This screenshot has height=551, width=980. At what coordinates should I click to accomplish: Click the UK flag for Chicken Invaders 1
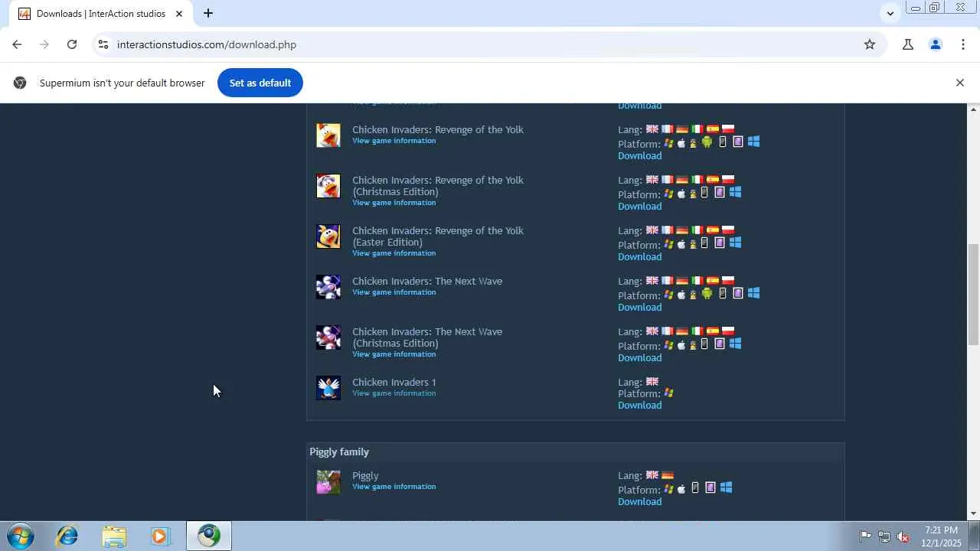652,382
